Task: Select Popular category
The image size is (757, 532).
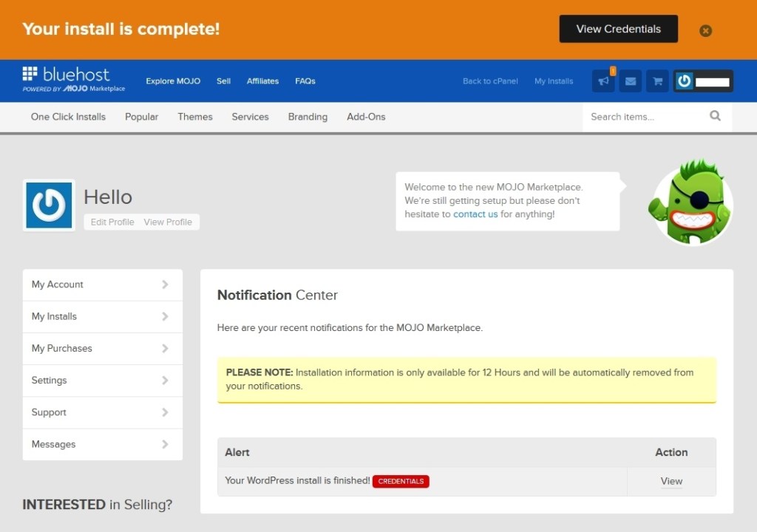Action: tap(141, 117)
